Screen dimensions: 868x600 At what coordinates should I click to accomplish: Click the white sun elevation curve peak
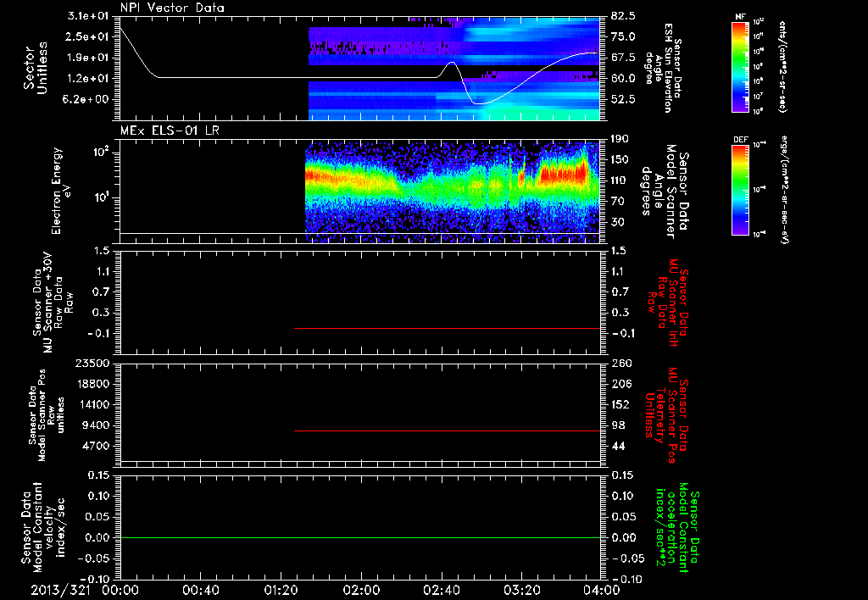pos(452,63)
